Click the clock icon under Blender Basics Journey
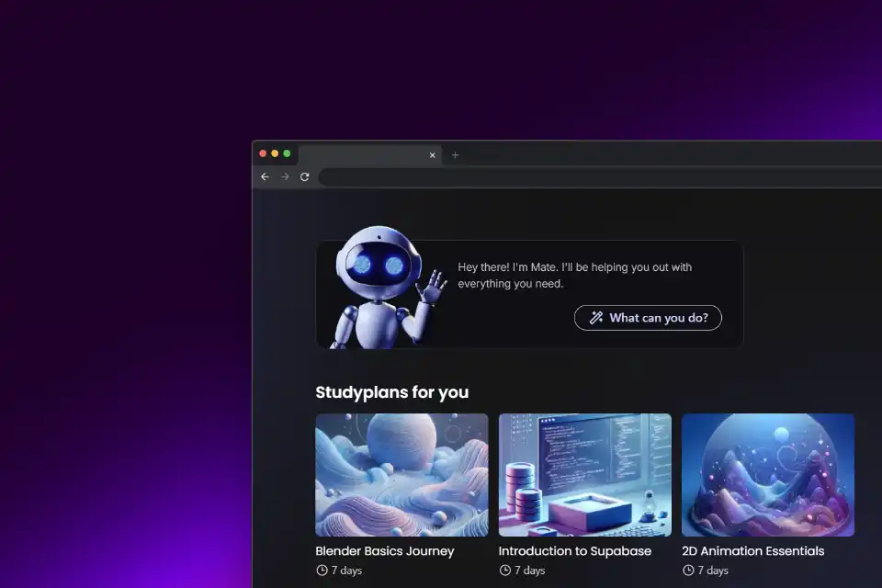 [x=322, y=570]
